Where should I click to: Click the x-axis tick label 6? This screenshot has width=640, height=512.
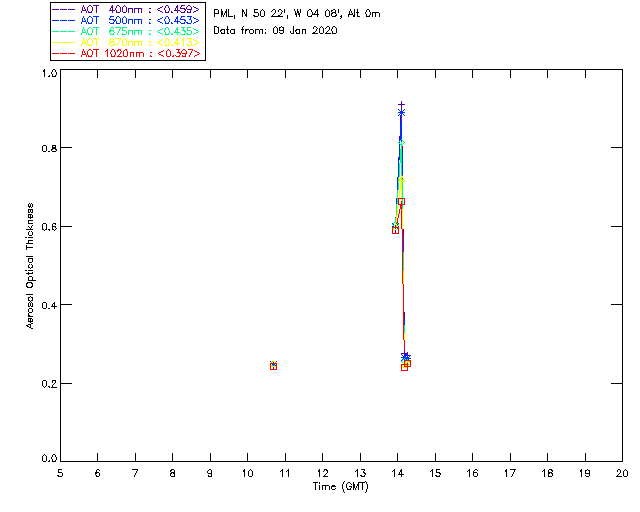click(98, 473)
